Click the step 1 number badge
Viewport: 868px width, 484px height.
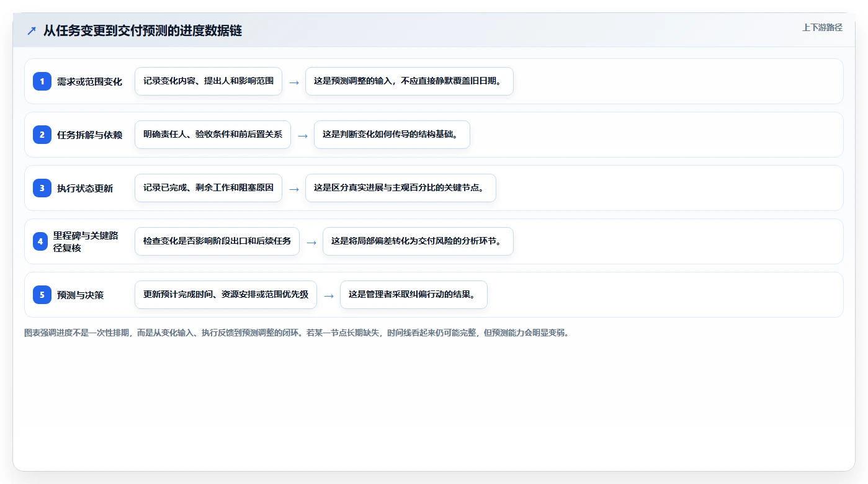pyautogui.click(x=42, y=81)
